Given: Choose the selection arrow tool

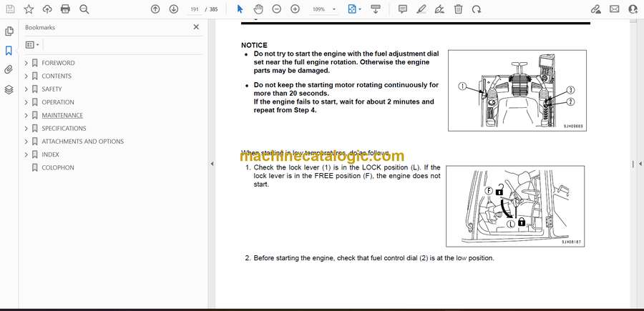Looking at the screenshot, I should [240, 9].
